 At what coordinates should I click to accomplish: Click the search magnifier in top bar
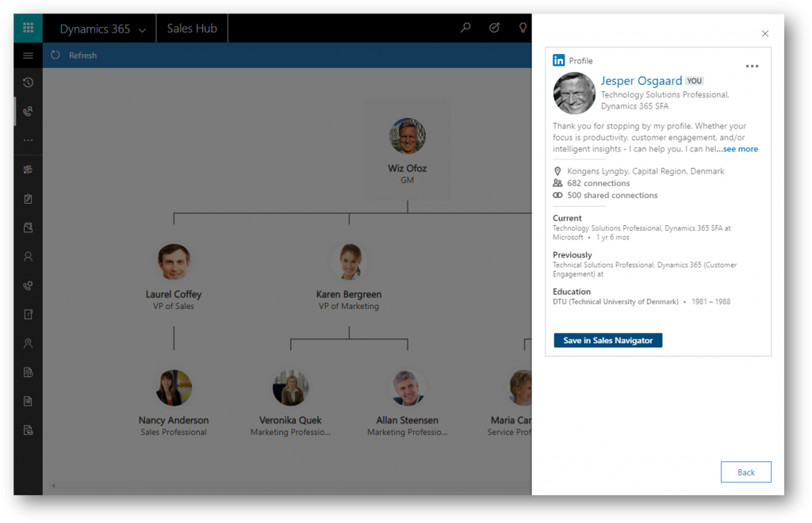click(x=465, y=29)
